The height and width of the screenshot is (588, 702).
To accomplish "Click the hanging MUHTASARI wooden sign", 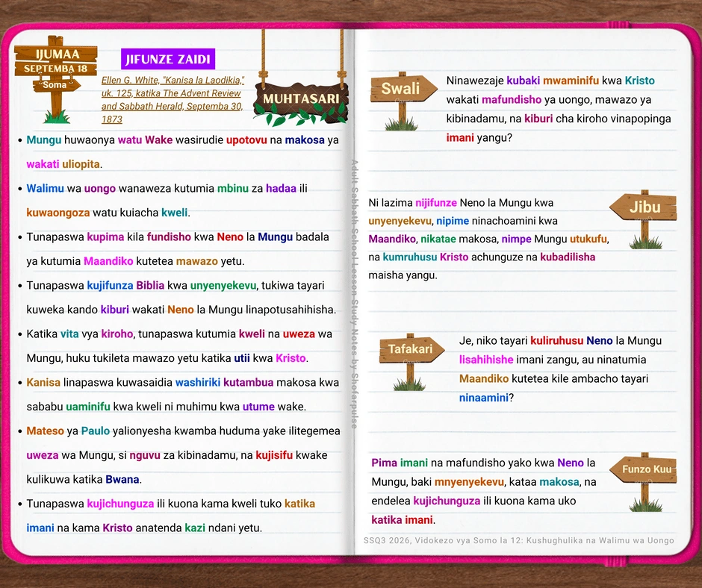I will pos(301,101).
